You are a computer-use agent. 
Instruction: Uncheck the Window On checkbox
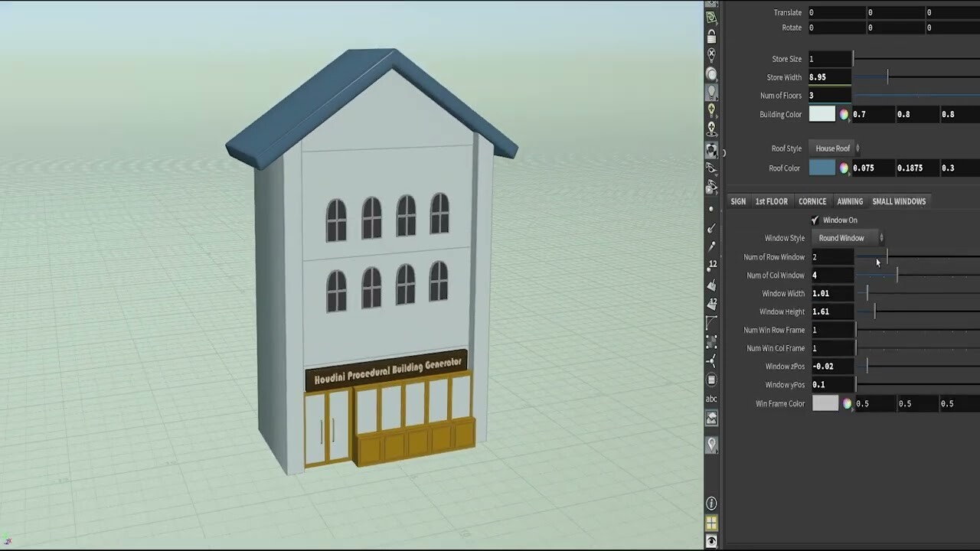(814, 220)
